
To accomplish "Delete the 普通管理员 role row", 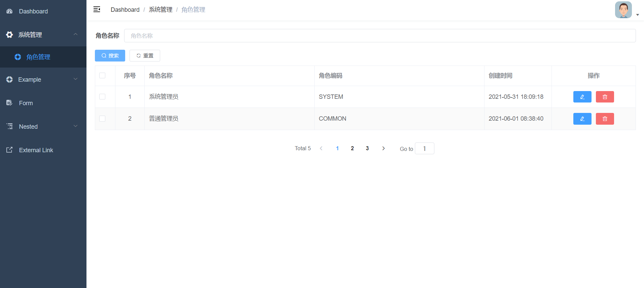I will (x=605, y=119).
